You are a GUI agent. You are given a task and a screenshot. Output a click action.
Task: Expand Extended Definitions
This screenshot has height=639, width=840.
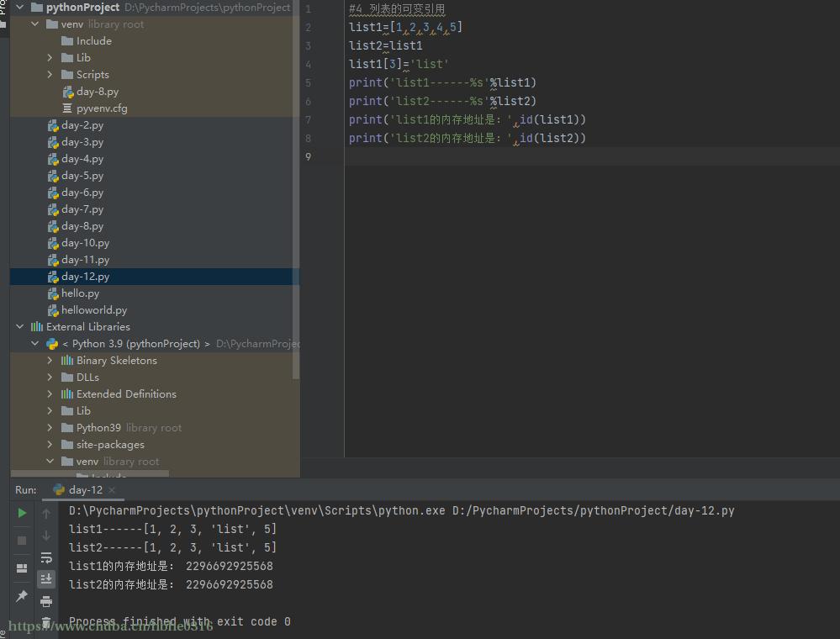coord(50,393)
